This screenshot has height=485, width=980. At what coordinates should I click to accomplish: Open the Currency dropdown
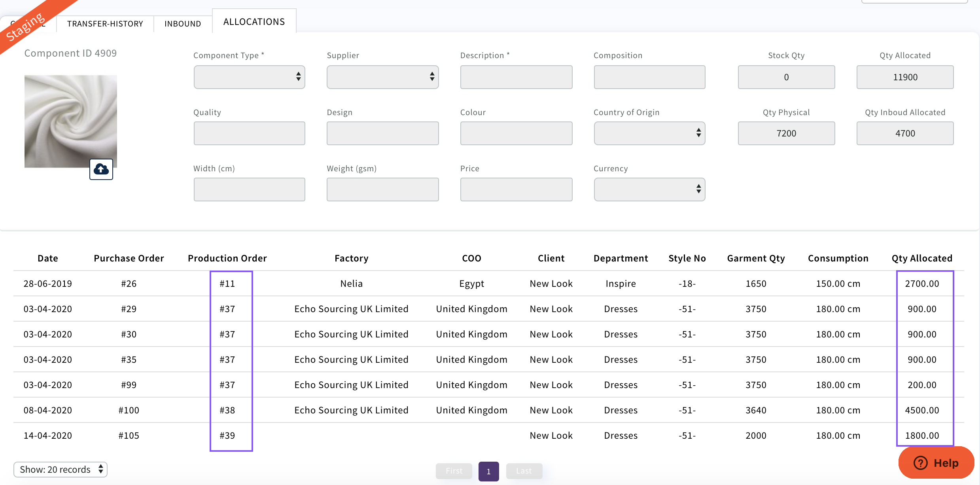pos(649,189)
